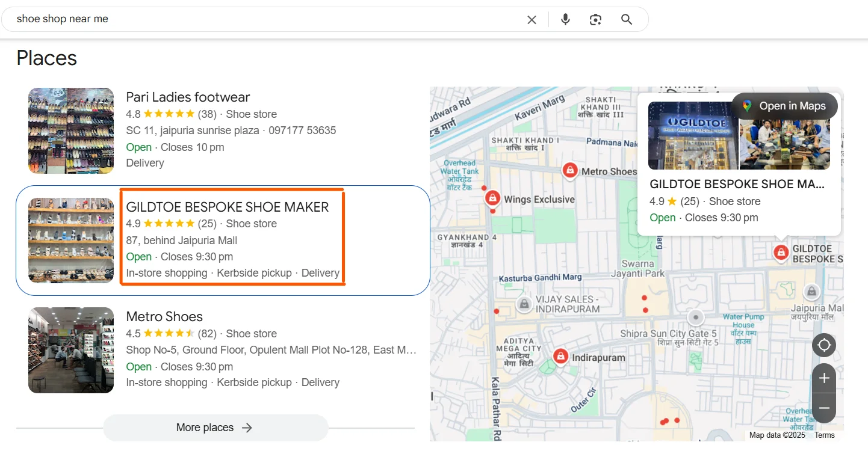Click GILDTOE BESPOKE SHOE MA... card title
The image size is (868, 454).
coord(737,184)
